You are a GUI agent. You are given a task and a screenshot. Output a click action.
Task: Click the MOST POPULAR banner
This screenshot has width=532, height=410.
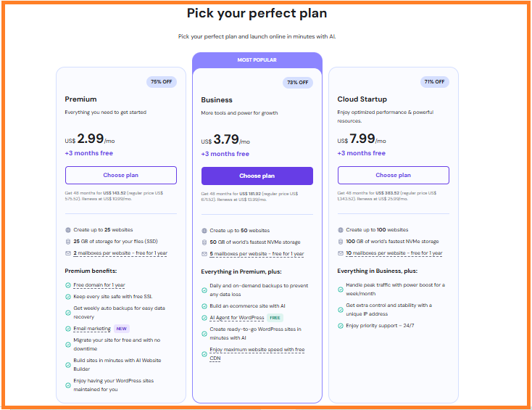tap(257, 60)
